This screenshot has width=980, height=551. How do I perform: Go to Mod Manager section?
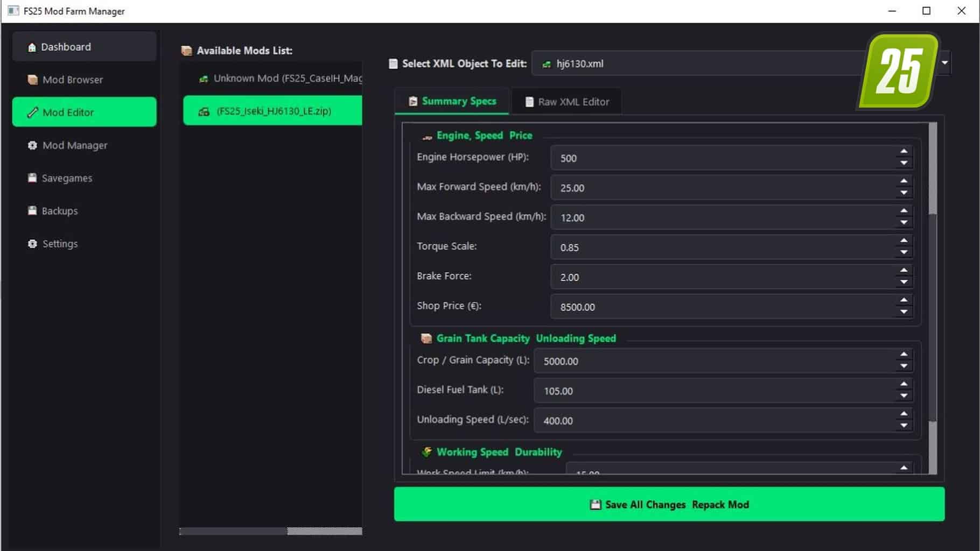[85, 145]
